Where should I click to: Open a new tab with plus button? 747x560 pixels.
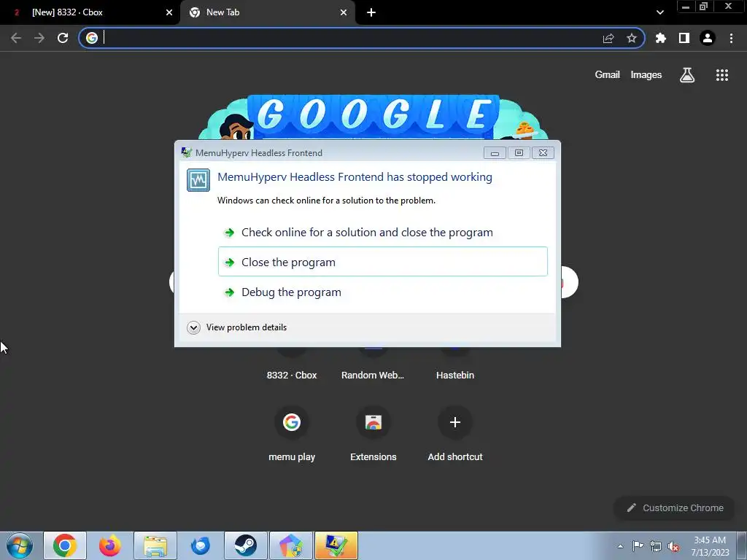click(x=371, y=12)
